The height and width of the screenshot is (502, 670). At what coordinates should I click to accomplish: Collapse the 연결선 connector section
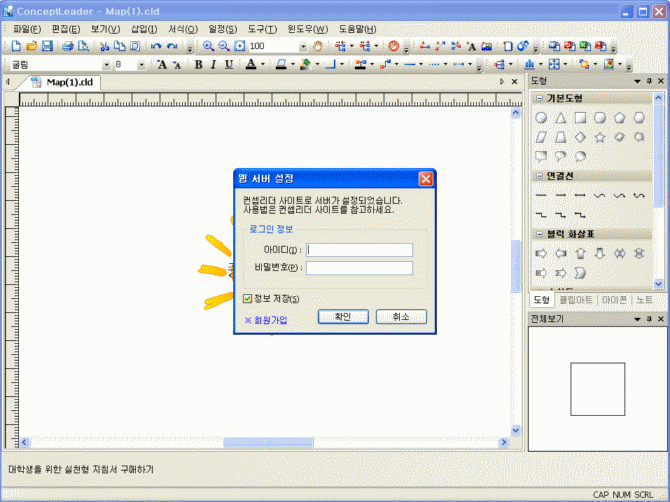tap(540, 176)
